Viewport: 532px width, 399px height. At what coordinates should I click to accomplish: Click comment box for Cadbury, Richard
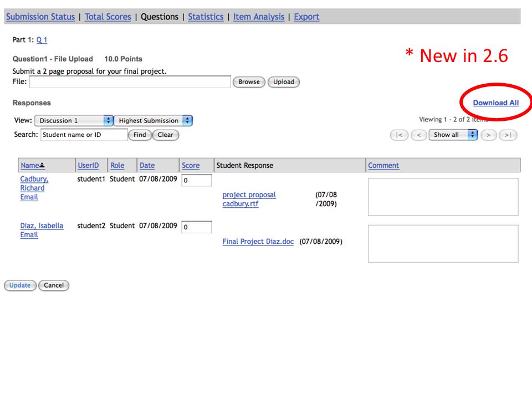[x=443, y=197]
